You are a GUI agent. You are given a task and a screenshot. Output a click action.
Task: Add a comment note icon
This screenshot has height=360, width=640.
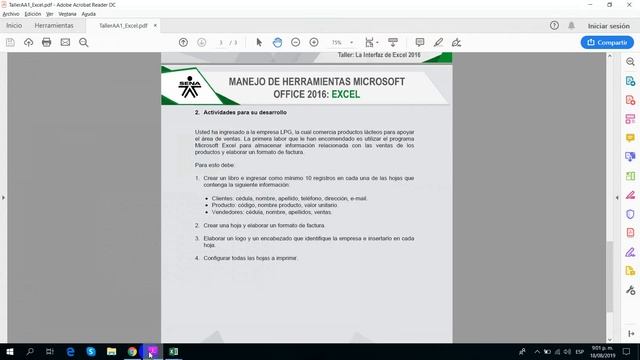tap(420, 42)
